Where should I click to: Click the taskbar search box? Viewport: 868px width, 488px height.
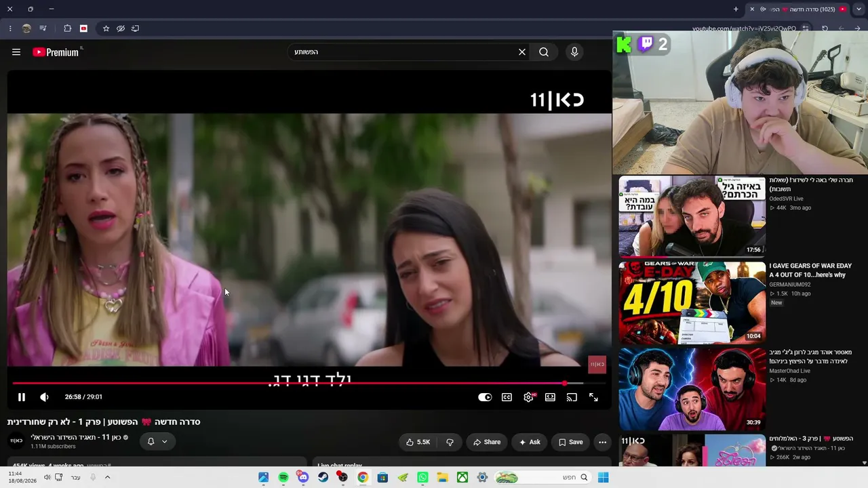tap(542, 478)
